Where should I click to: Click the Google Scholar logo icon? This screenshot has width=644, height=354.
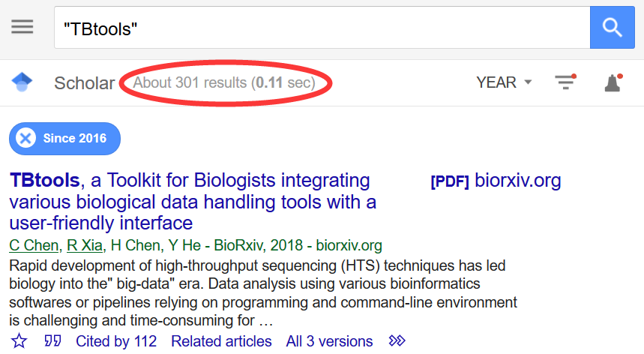tap(22, 82)
